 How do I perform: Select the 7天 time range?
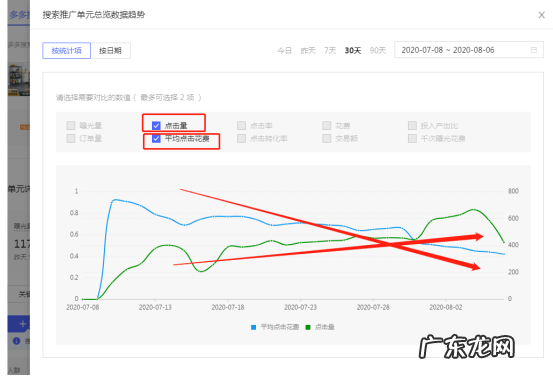pos(330,50)
